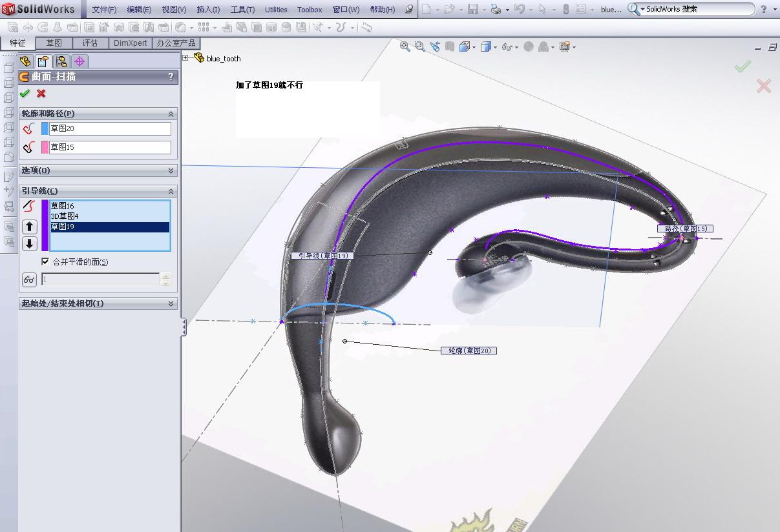Viewport: 780px width, 532px height.
Task: Open the 插入(I) menu
Action: pos(208,10)
